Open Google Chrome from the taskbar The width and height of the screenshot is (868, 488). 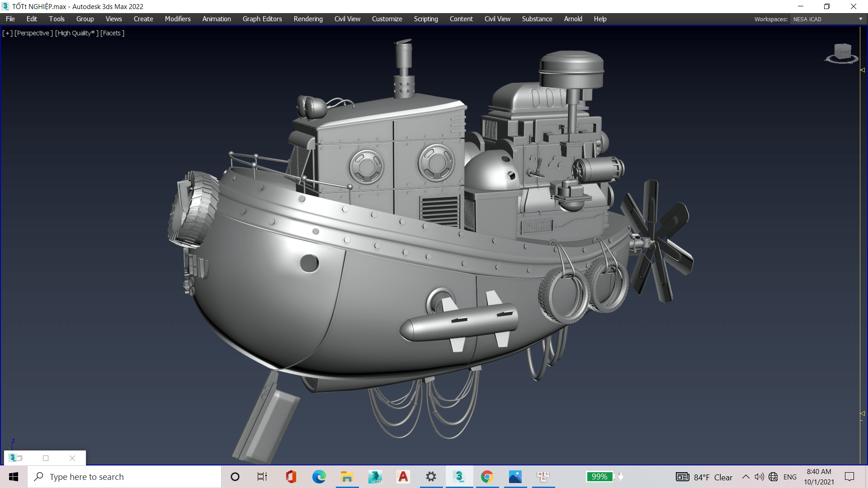click(487, 477)
